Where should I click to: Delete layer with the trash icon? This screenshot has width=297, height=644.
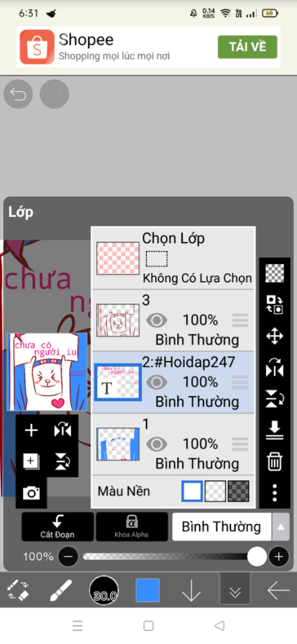pyautogui.click(x=274, y=462)
